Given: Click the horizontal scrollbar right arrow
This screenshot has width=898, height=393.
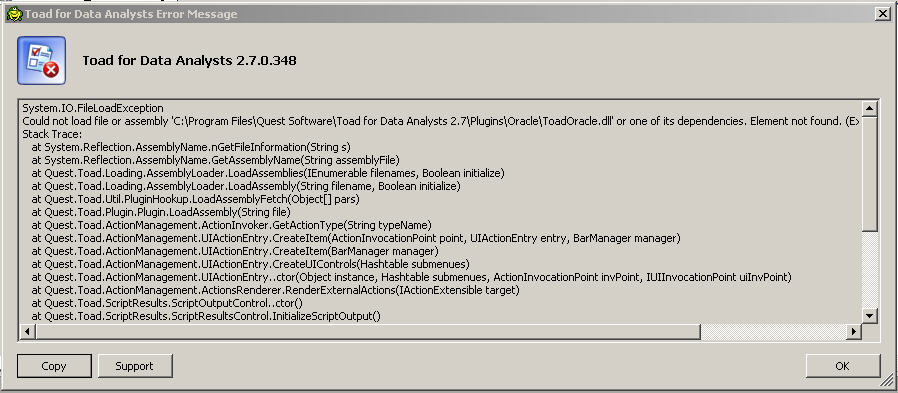Looking at the screenshot, I should click(x=854, y=331).
